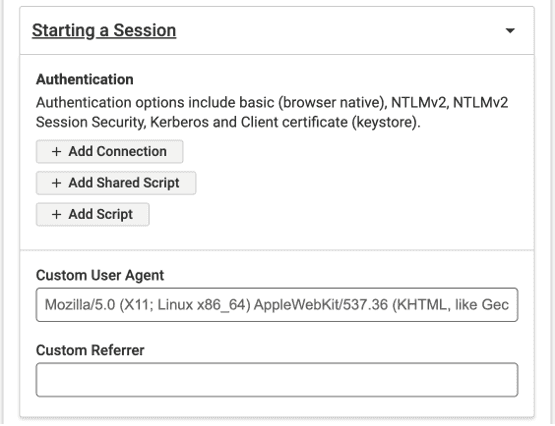Click the plus icon beside Add Script
The image size is (555, 426).
(x=56, y=214)
